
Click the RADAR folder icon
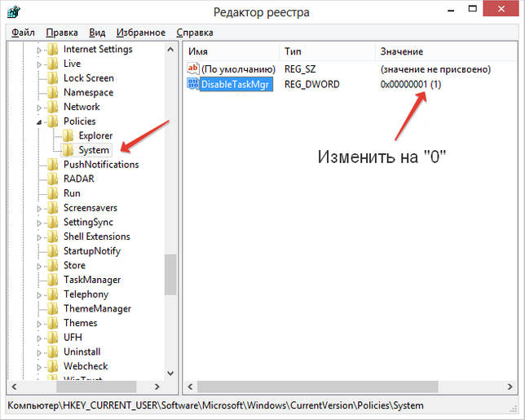52,179
